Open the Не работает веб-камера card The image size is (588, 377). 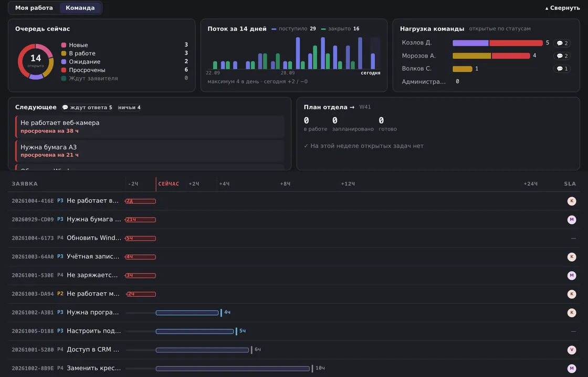[150, 126]
